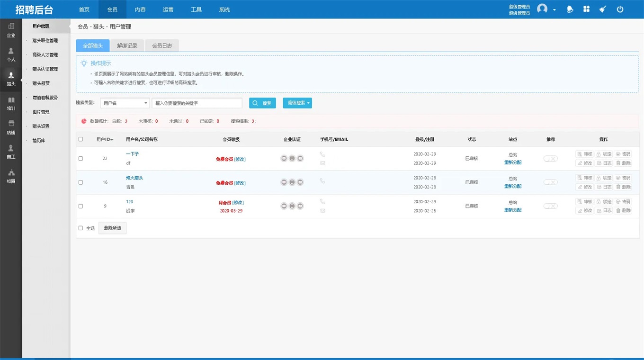Click 删除 for user 123
The width and height of the screenshot is (644, 360).
(x=623, y=210)
